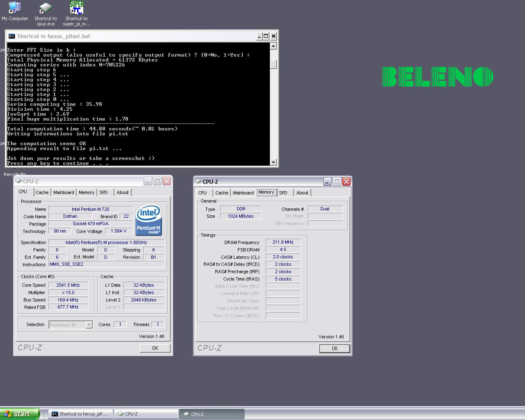Open Mainboard tab in left CPU-Z window

[64, 192]
